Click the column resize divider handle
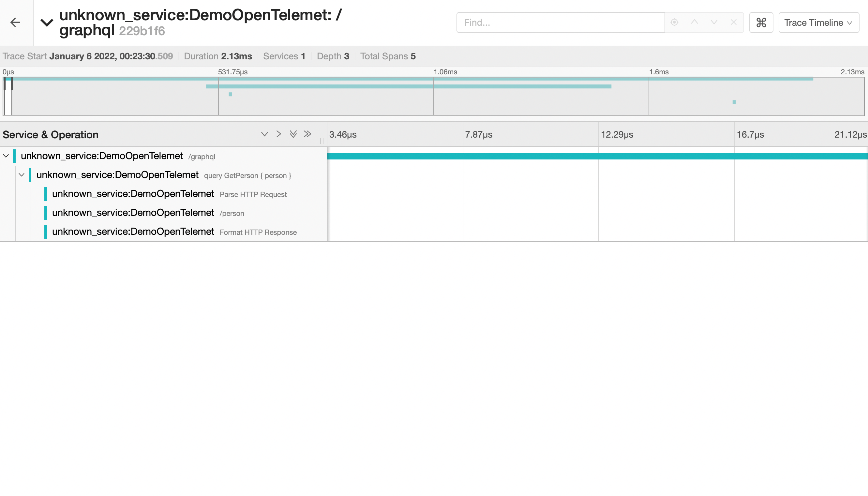The height and width of the screenshot is (496, 868). 322,141
